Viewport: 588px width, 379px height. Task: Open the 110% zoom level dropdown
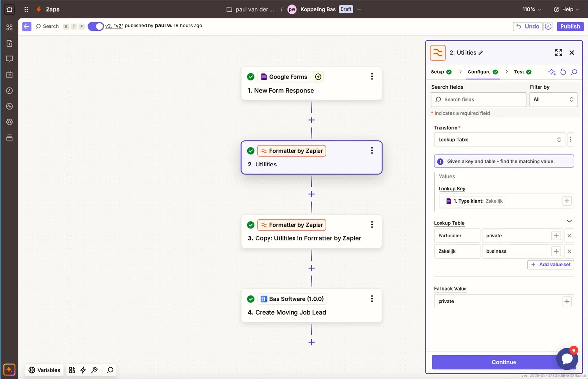pos(532,9)
